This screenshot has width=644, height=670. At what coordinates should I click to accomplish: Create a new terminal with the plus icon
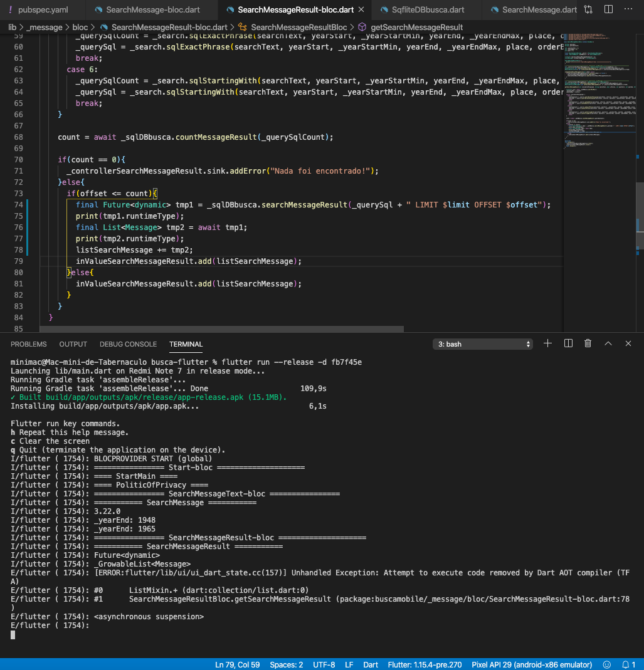pos(547,343)
